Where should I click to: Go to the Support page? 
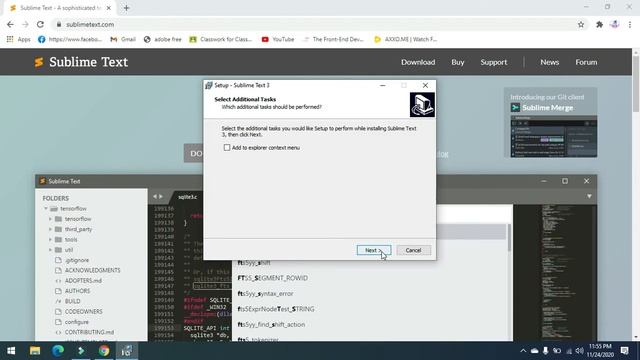point(493,62)
